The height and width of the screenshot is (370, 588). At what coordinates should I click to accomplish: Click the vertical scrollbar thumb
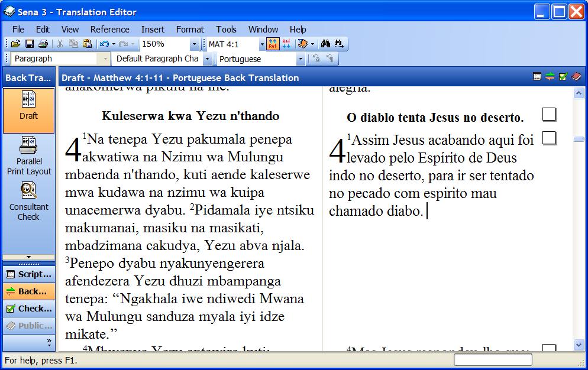pyautogui.click(x=579, y=139)
